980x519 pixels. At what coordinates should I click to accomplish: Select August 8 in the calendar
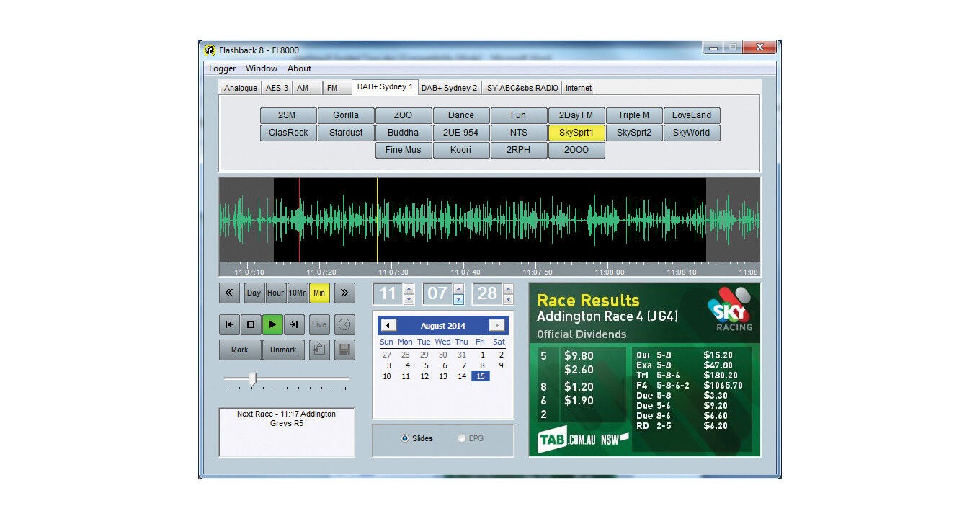click(x=482, y=365)
